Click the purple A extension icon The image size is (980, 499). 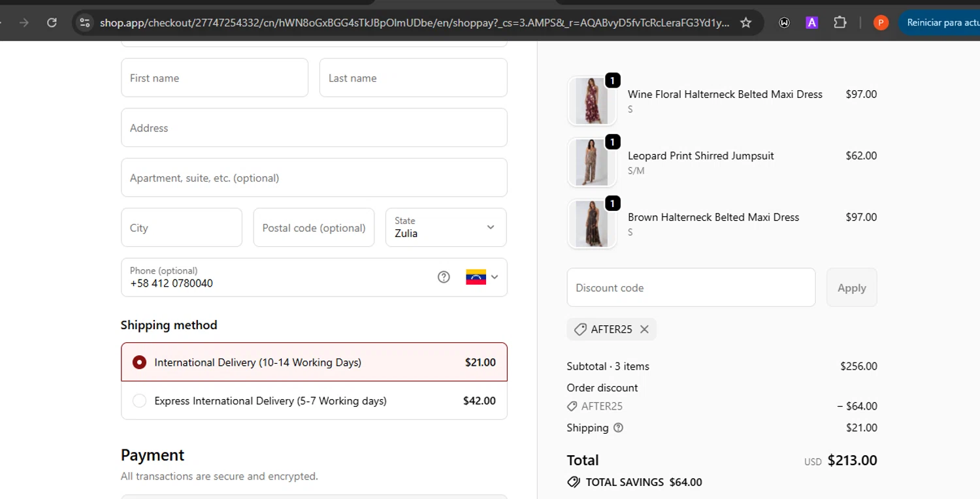pyautogui.click(x=811, y=23)
